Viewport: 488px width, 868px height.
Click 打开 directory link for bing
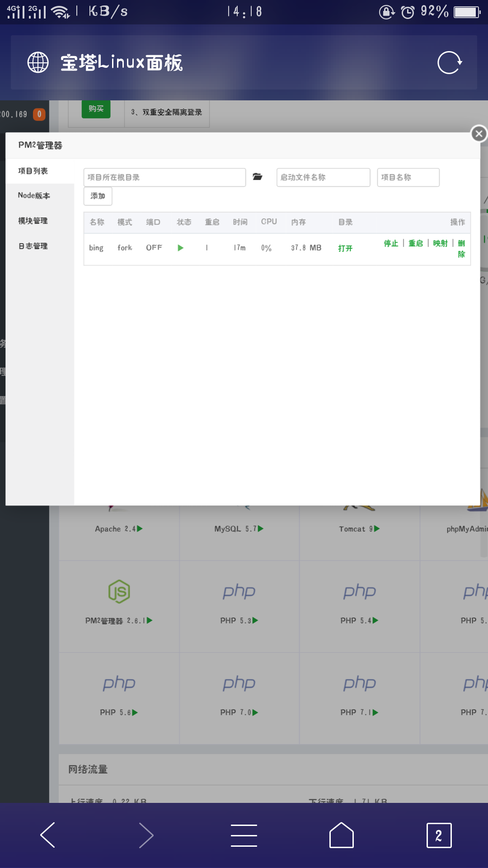click(x=345, y=248)
